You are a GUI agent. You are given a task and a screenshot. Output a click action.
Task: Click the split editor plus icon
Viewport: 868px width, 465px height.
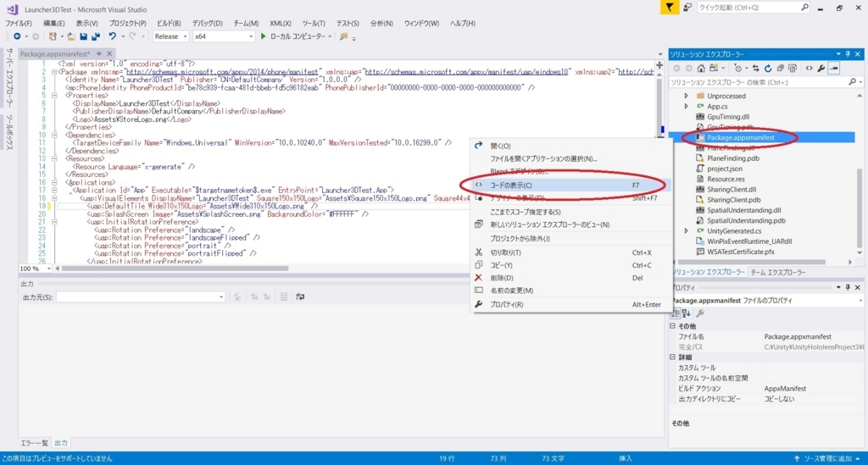(x=659, y=65)
